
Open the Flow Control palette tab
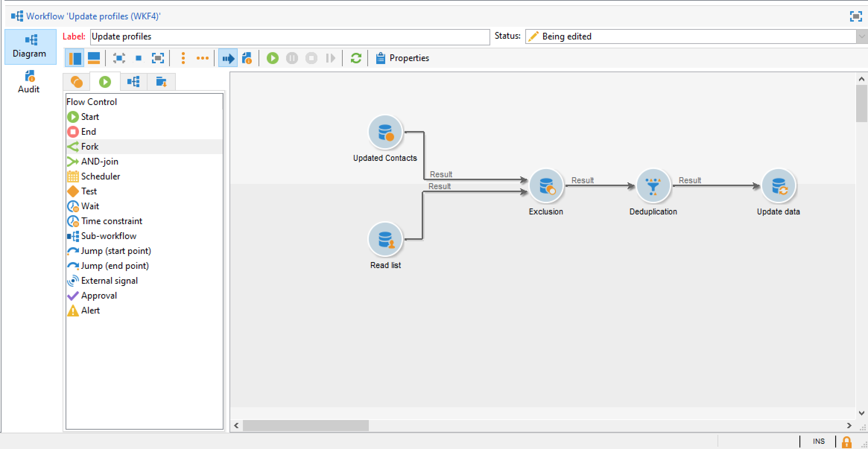105,82
